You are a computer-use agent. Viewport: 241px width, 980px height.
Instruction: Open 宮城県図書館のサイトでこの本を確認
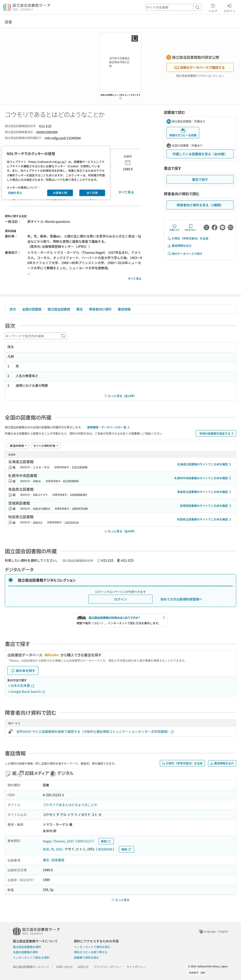(x=206, y=506)
